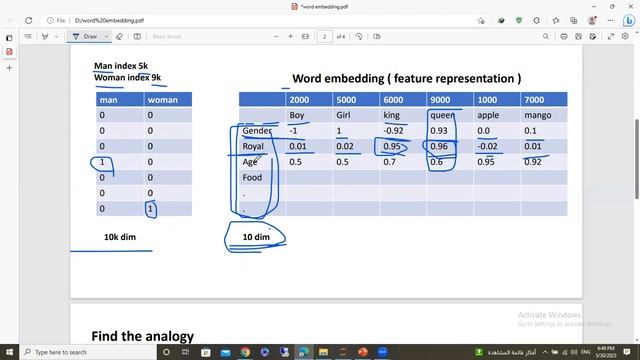Select the Add text tool beside Erase

click(x=137, y=36)
